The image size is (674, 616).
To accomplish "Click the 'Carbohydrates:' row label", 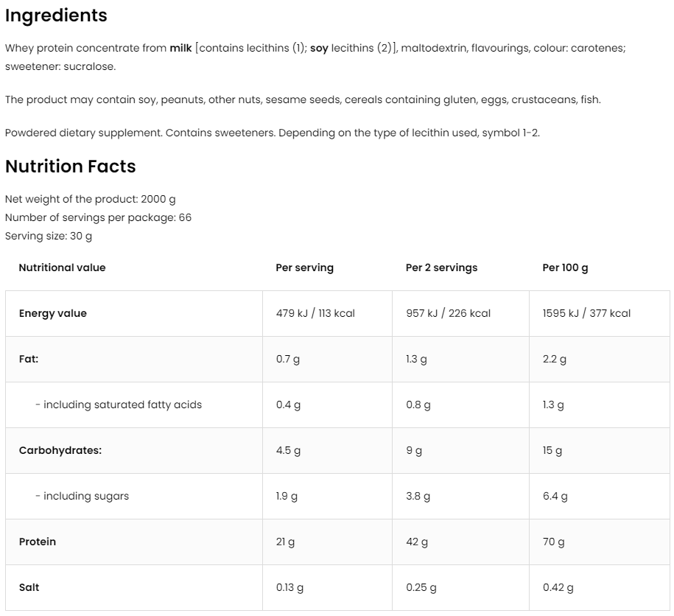I will 60,450.
